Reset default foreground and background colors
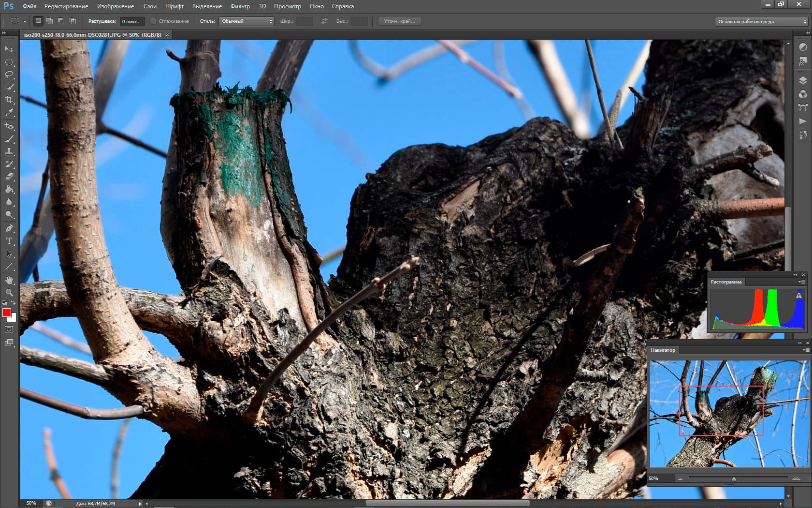Image resolution: width=812 pixels, height=508 pixels. coord(4,303)
